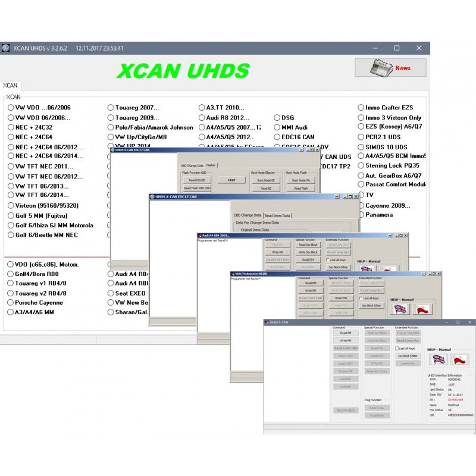Screen dimensions: 476x476
Task: Click the title bar icon of the VDO/Motometer KLINE window
Action: (233, 274)
